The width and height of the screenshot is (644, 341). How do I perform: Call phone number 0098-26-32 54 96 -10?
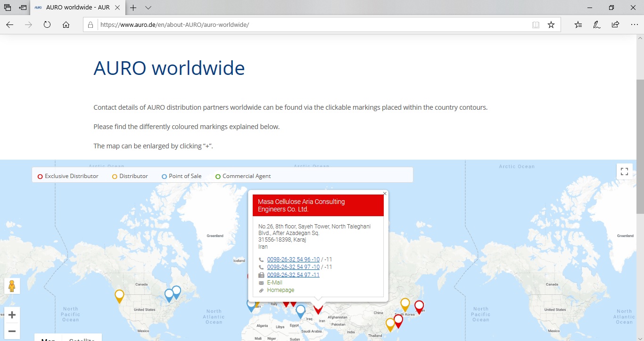293,260
